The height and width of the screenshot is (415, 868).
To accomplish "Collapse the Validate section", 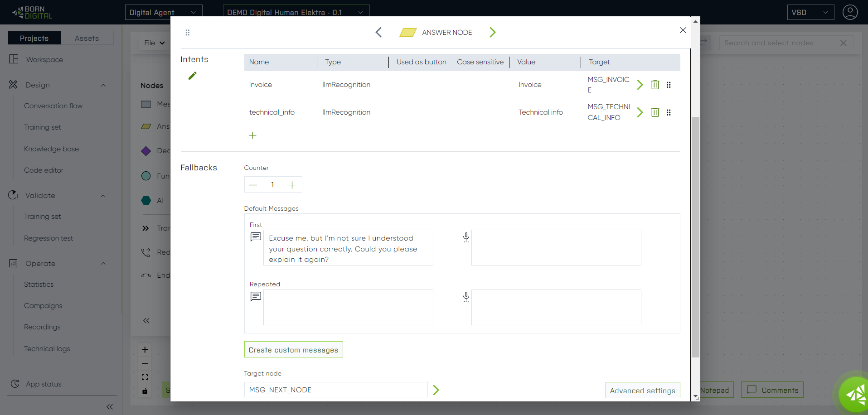I will 103,196.
